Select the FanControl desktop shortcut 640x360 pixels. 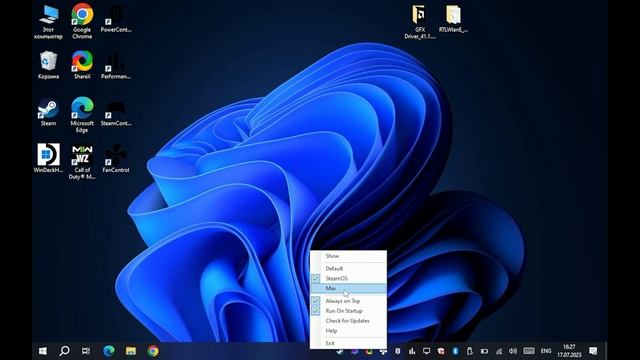(x=116, y=158)
